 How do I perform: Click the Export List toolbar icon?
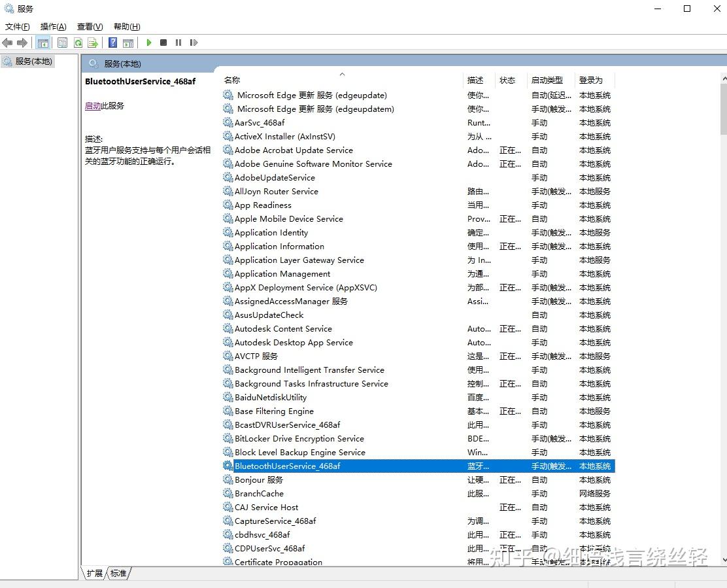(x=93, y=43)
